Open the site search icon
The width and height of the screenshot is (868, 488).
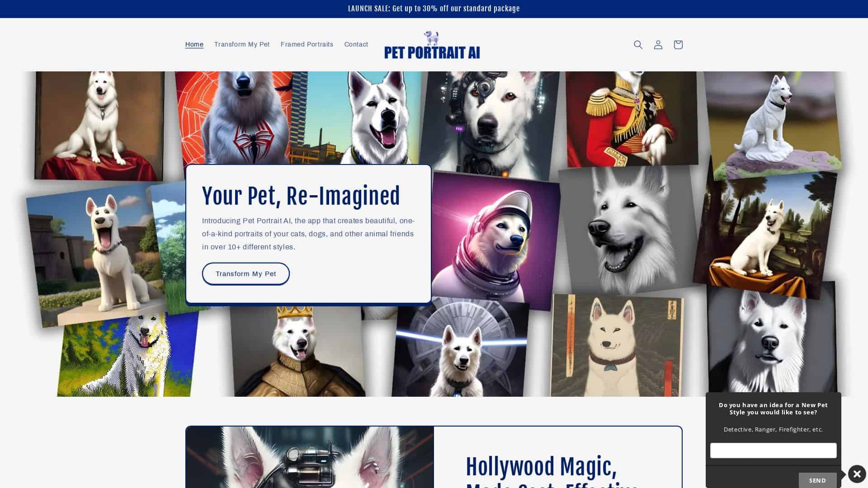coord(638,45)
